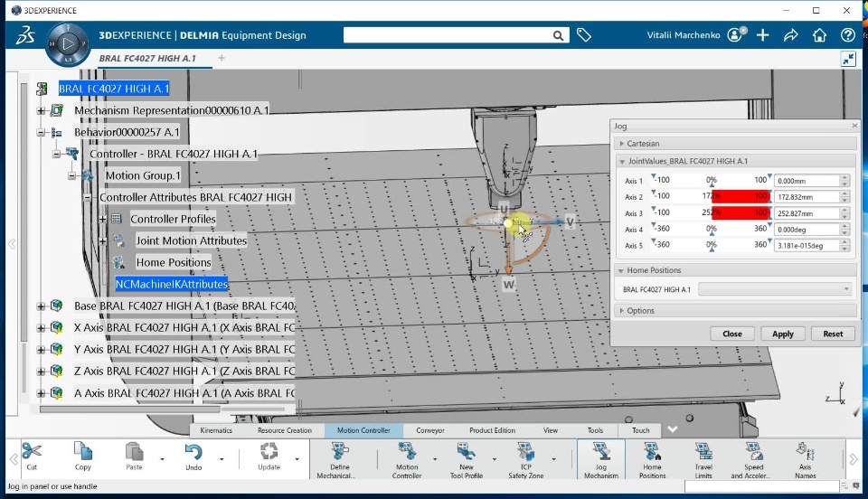Open Axis Names tool
This screenshot has width=868, height=499.
point(806,459)
